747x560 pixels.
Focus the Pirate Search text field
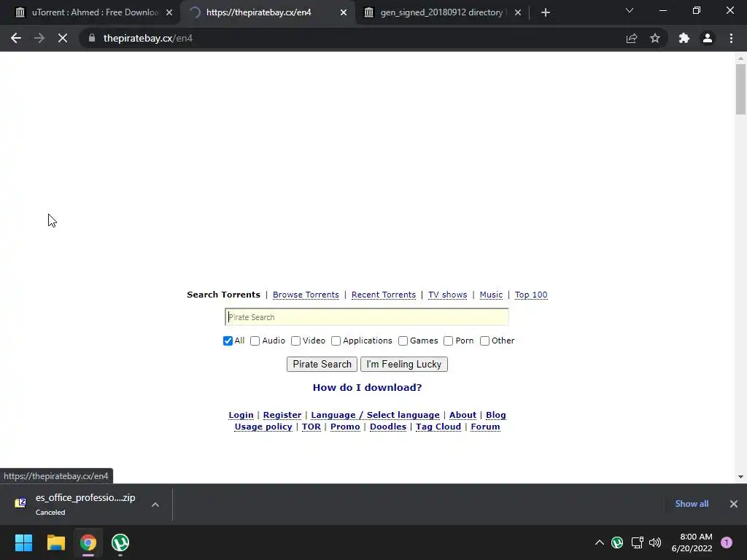366,317
